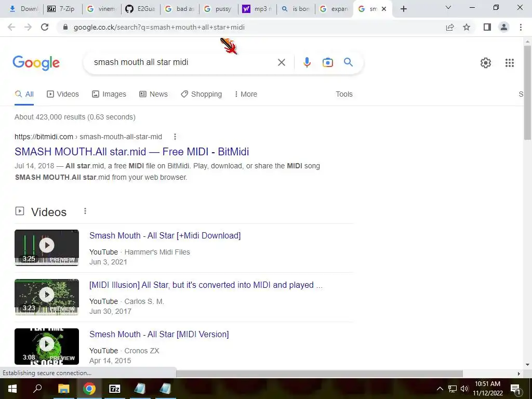The height and width of the screenshot is (399, 532).
Task: Open the search Tools options
Action: pos(344,94)
